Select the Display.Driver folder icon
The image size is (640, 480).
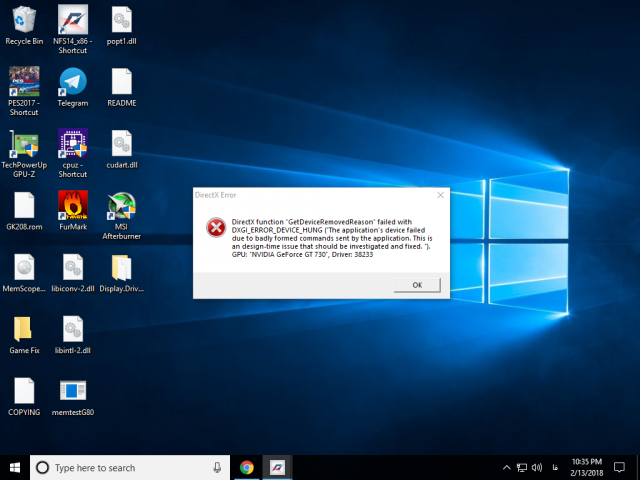[x=122, y=273]
